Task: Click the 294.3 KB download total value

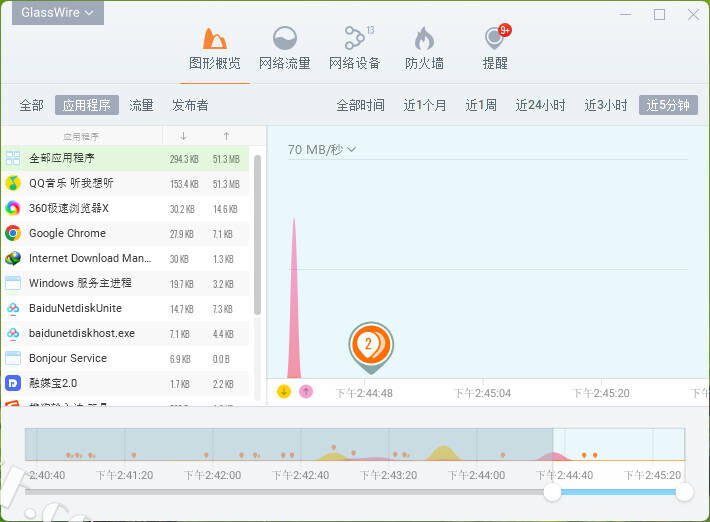Action: pos(184,159)
